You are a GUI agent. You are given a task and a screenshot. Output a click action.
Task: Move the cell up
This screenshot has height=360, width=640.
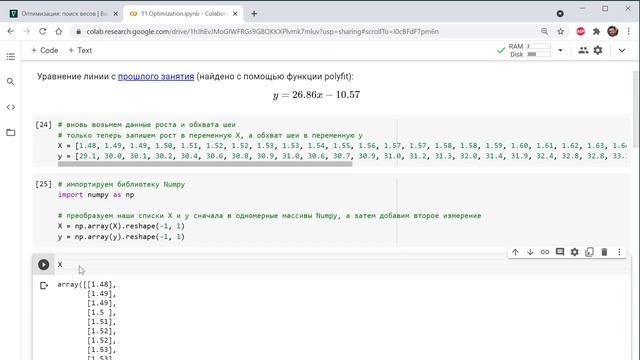pyautogui.click(x=515, y=252)
